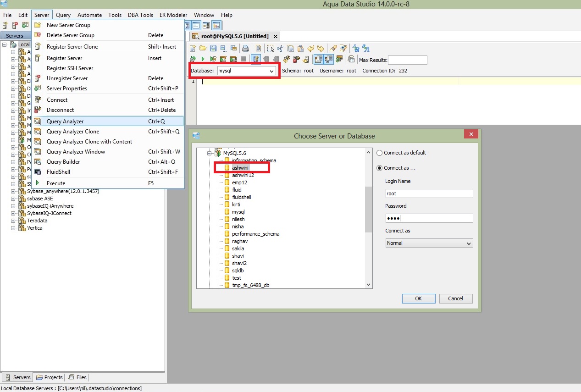Image resolution: width=581 pixels, height=392 pixels.
Task: Click the dialog tree scrollbar thumb
Action: point(369,209)
